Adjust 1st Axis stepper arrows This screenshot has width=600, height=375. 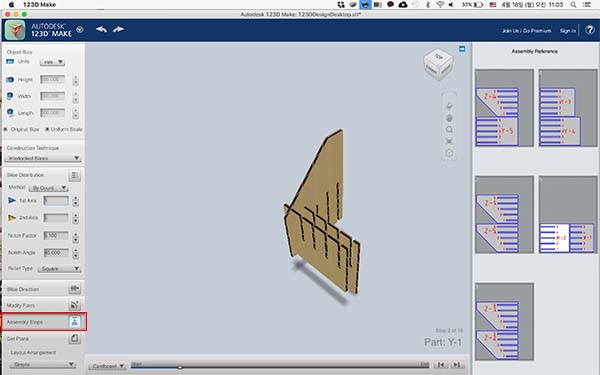75,201
